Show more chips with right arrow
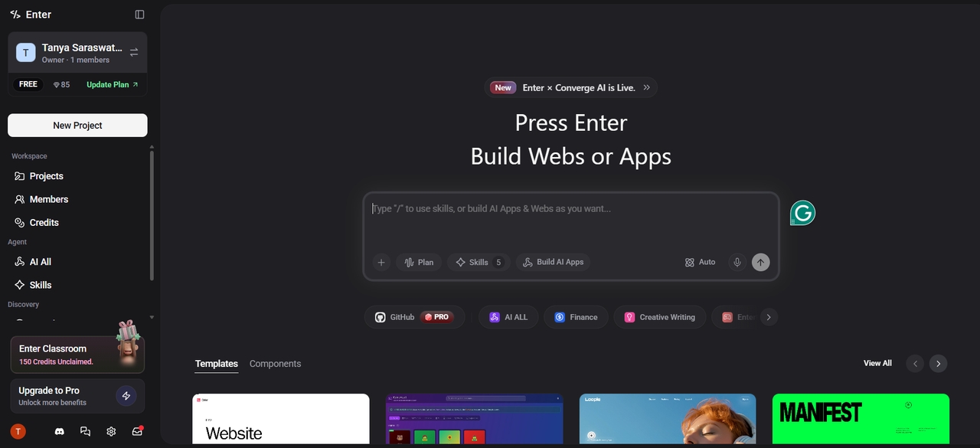 769,317
